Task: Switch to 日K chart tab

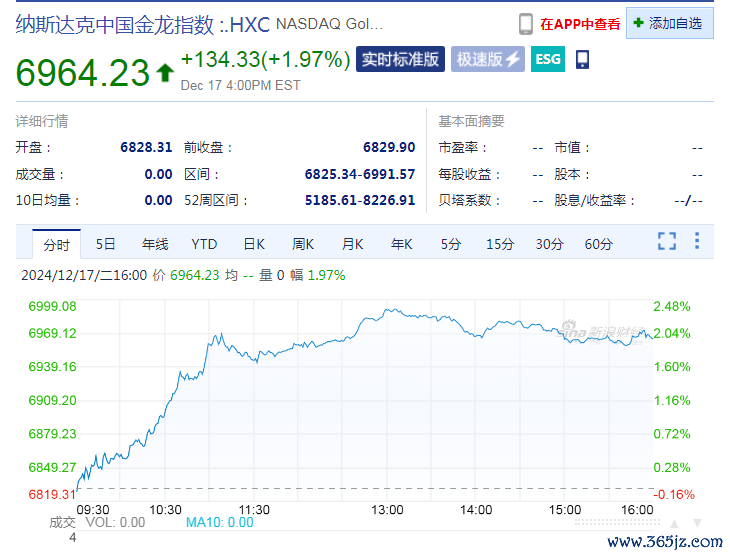Action: [254, 244]
